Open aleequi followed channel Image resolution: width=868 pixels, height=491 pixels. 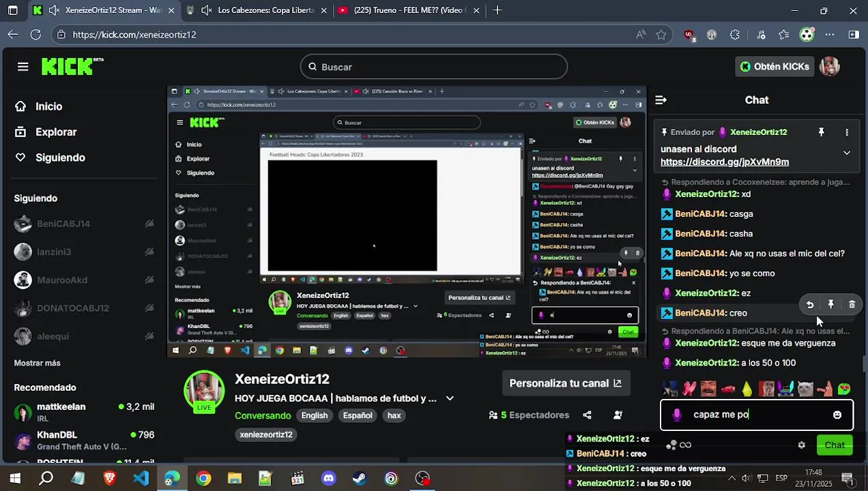pyautogui.click(x=83, y=336)
